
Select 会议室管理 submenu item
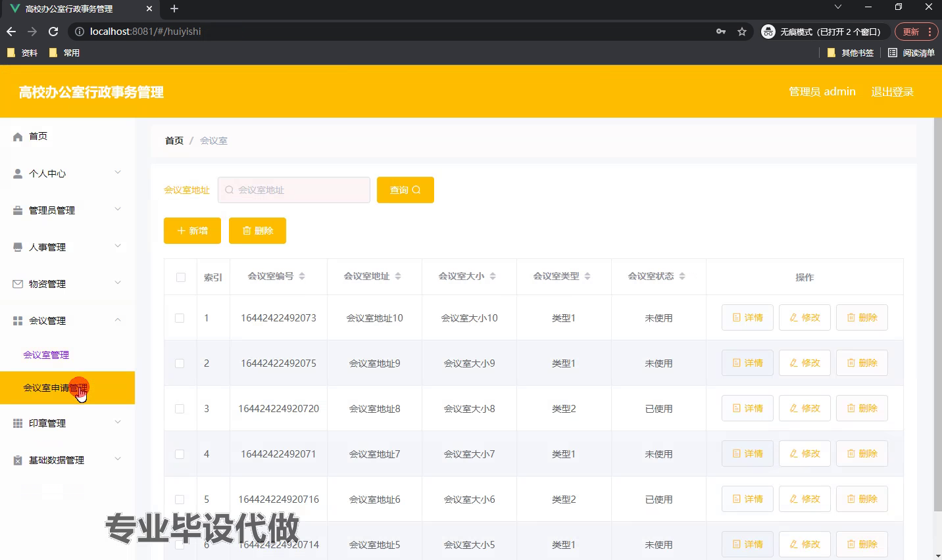point(46,355)
